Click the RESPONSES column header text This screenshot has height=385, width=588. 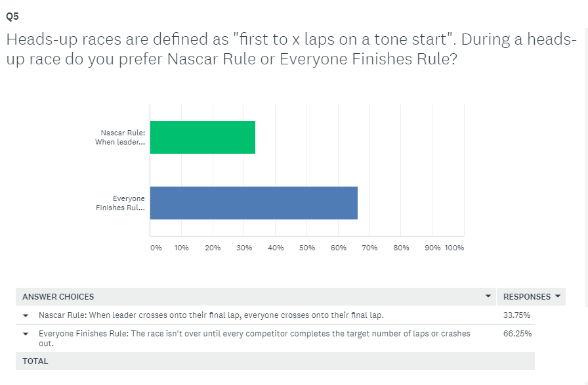[x=527, y=297]
